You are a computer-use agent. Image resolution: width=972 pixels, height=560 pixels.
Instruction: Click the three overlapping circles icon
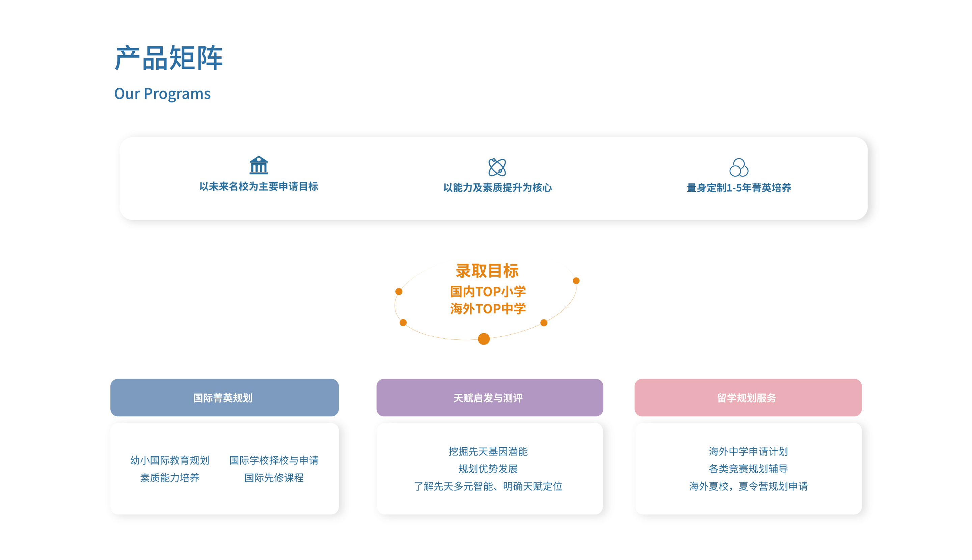pos(738,167)
